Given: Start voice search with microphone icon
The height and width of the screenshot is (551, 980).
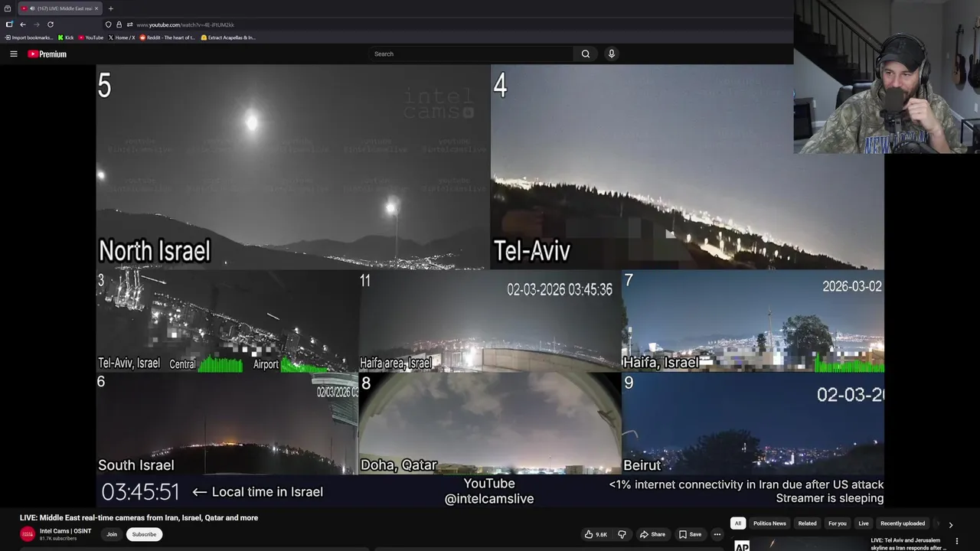Looking at the screenshot, I should tap(611, 54).
